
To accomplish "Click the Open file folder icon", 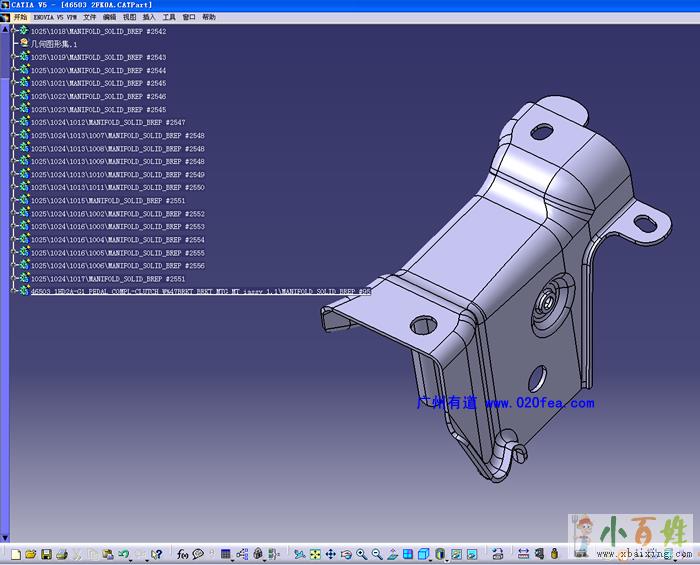I will (31, 554).
